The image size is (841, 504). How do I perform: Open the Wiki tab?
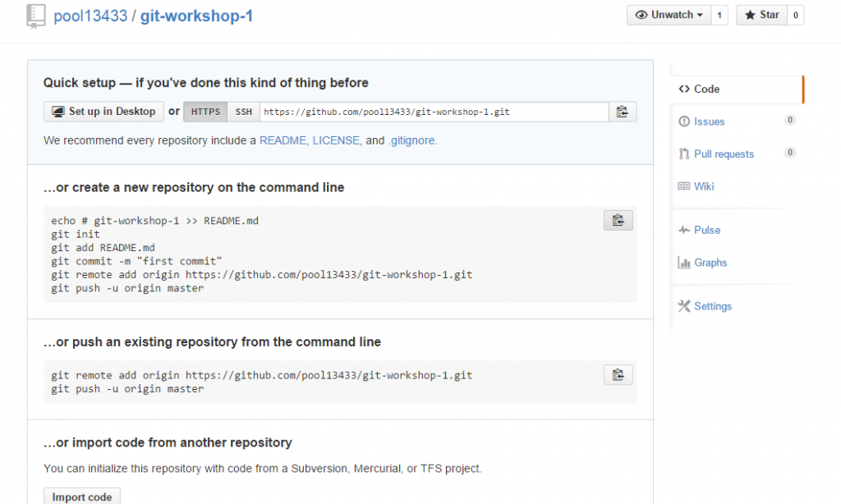pyautogui.click(x=702, y=186)
